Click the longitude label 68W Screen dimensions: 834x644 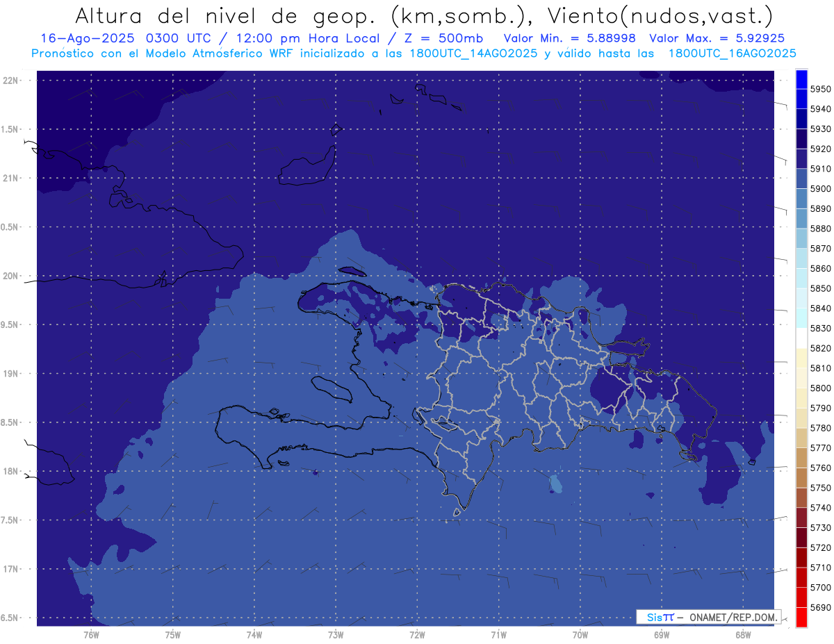coord(743,634)
